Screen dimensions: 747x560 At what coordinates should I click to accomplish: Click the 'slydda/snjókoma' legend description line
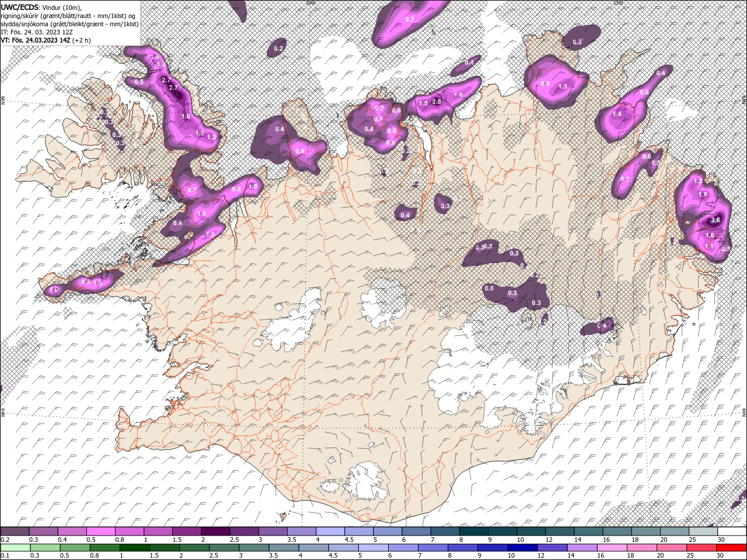point(69,23)
